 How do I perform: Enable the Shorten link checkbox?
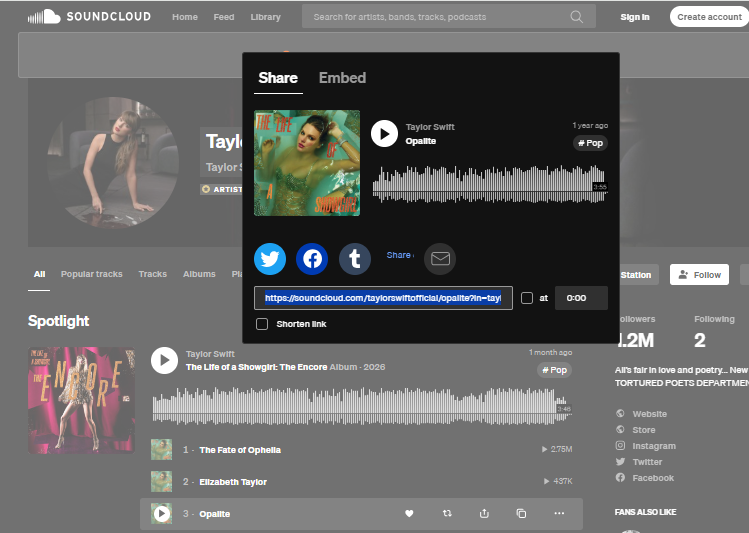click(262, 324)
